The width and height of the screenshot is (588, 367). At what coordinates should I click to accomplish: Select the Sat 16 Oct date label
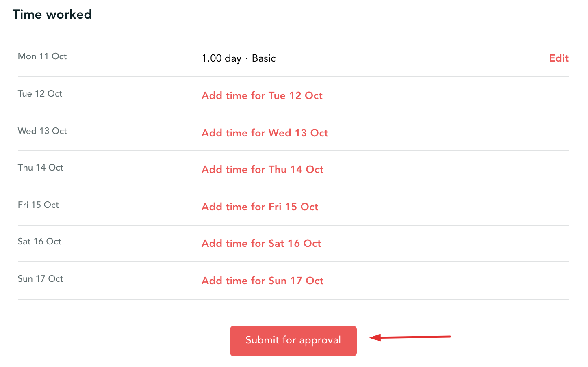(x=39, y=241)
